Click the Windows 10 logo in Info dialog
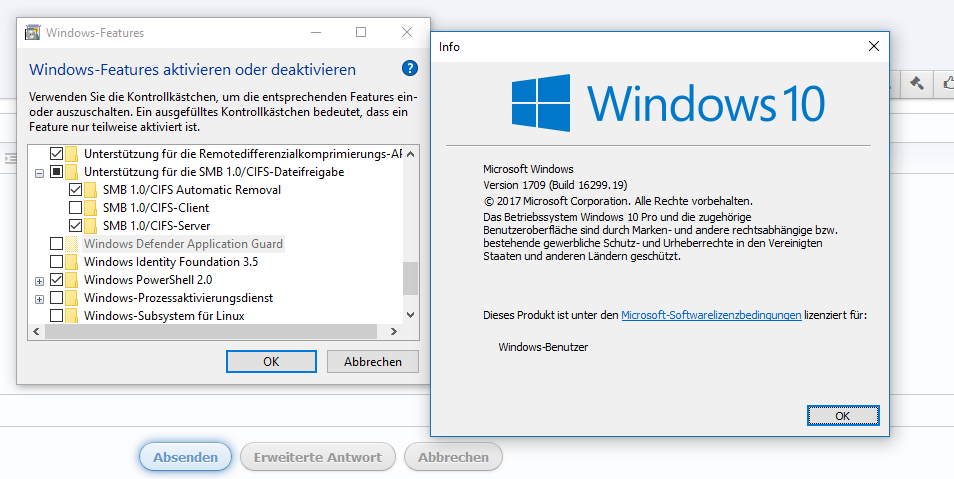The image size is (954, 479). [667, 103]
